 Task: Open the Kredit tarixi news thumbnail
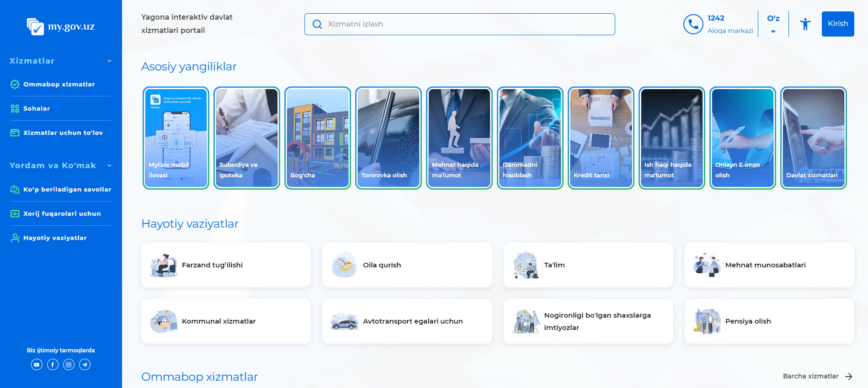coord(601,138)
